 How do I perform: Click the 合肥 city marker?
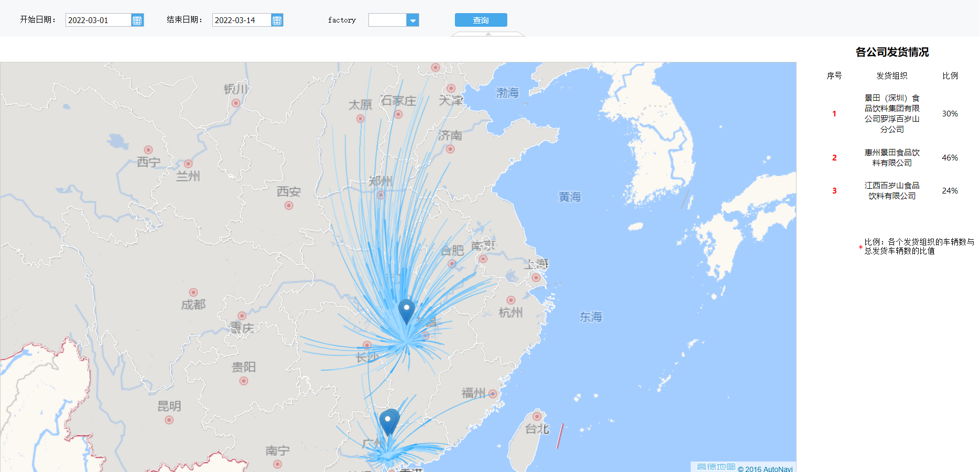452,263
